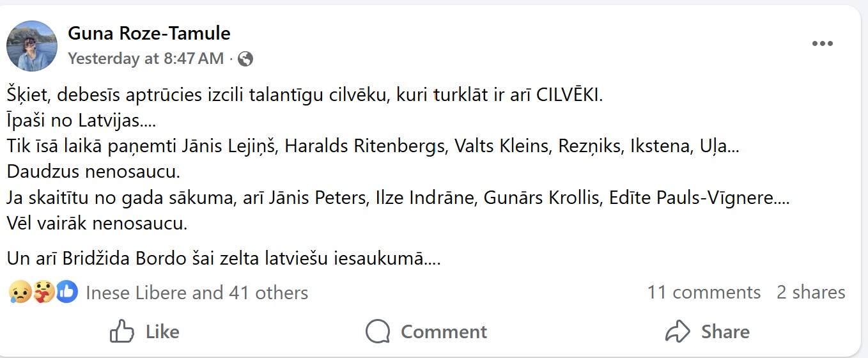Image resolution: width=868 pixels, height=358 pixels.
Task: Open the three-dots post options menu
Action: click(x=823, y=44)
